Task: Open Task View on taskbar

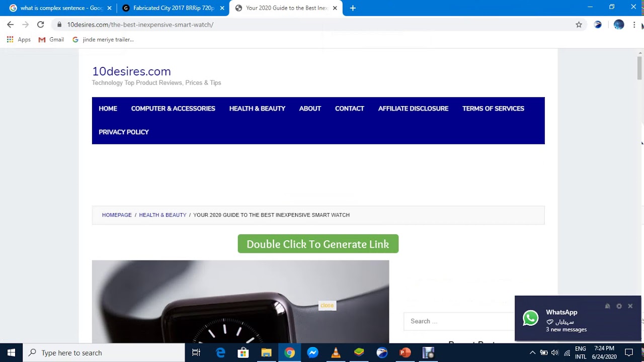Action: click(196, 353)
